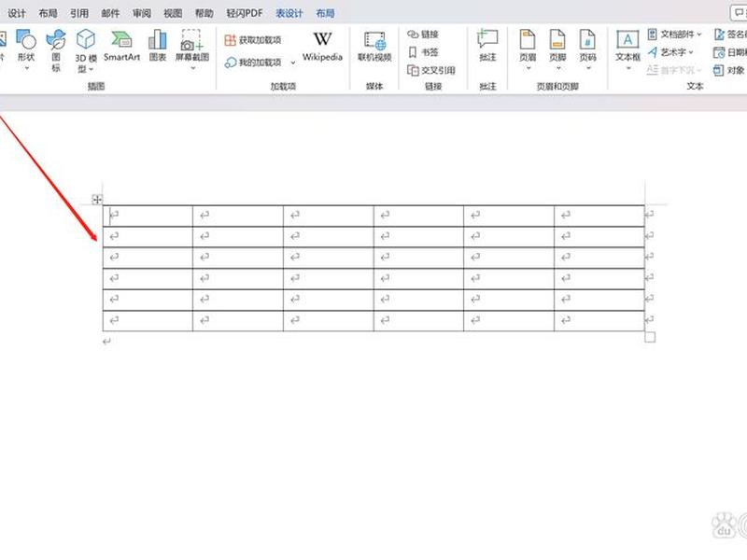The width and height of the screenshot is (747, 560).
Task: Go to the 邮件 mailings tab
Action: [x=110, y=13]
